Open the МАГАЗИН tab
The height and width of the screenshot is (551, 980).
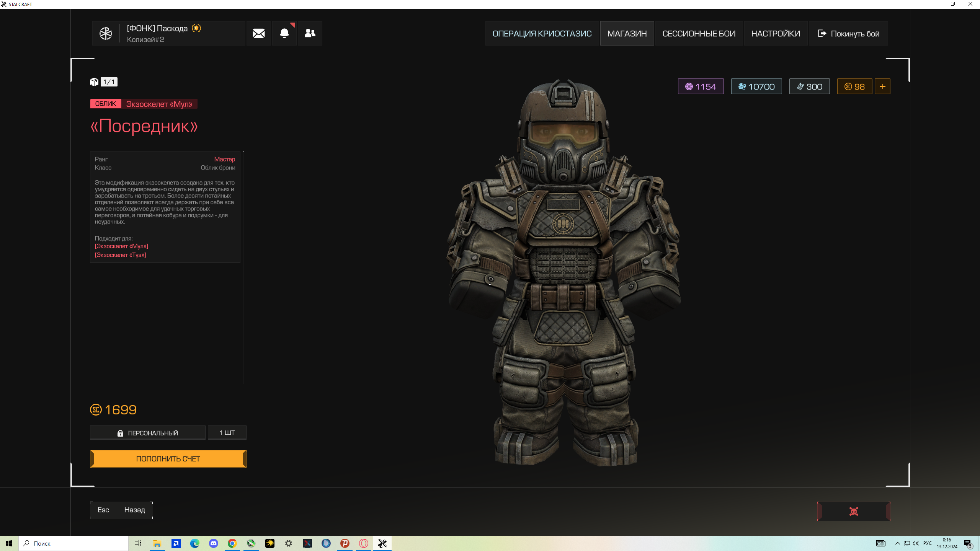tap(627, 33)
